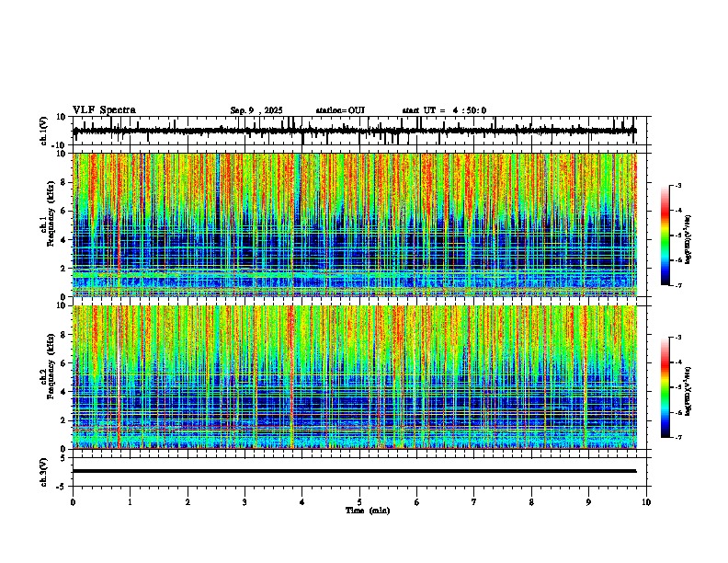The width and height of the screenshot is (728, 563).
Task: Click the ch.2 spectrogram panel
Action: pyautogui.click(x=355, y=377)
